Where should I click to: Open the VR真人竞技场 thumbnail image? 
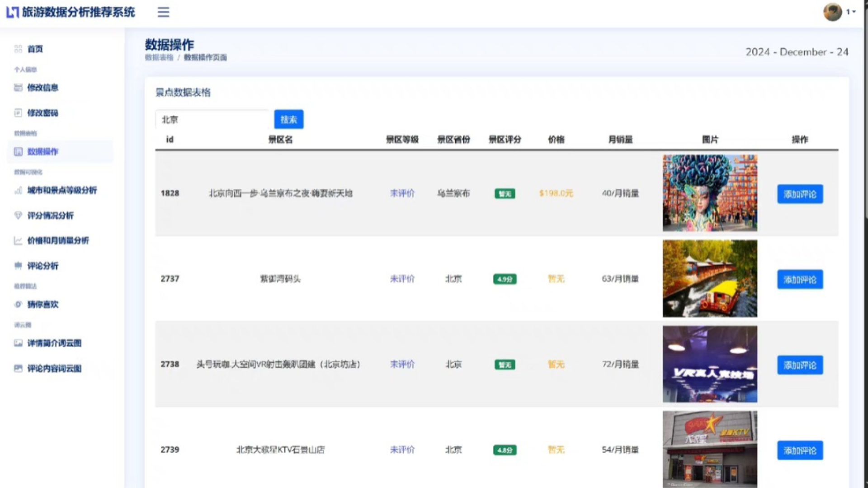pyautogui.click(x=710, y=364)
